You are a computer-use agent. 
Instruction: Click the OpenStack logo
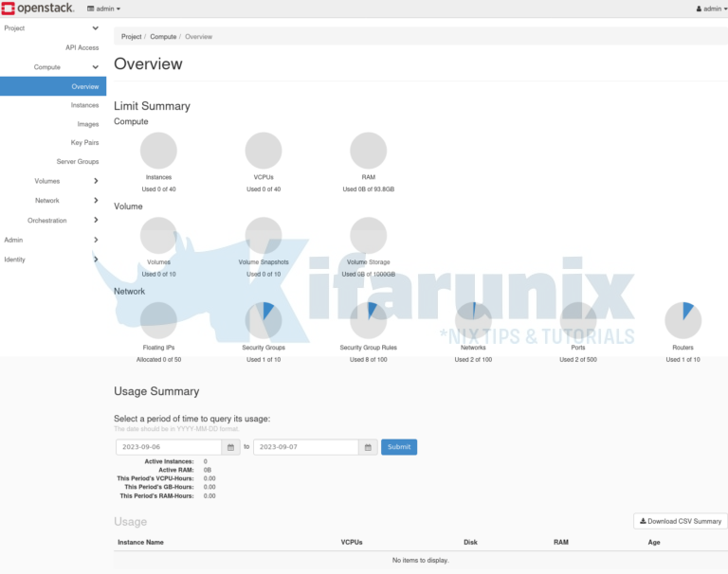(x=38, y=9)
